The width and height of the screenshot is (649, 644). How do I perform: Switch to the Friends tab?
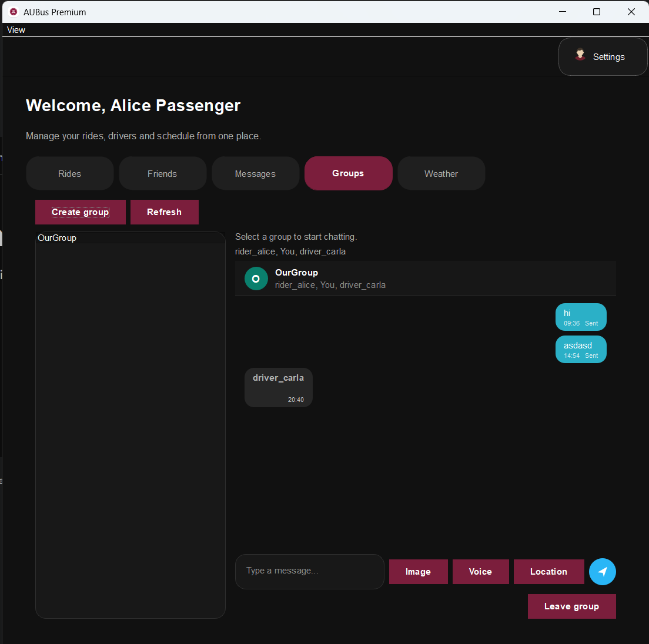click(162, 173)
